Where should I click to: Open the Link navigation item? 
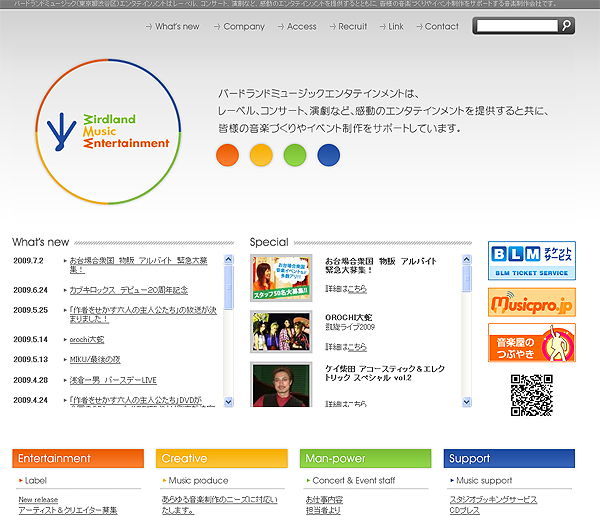[391, 26]
